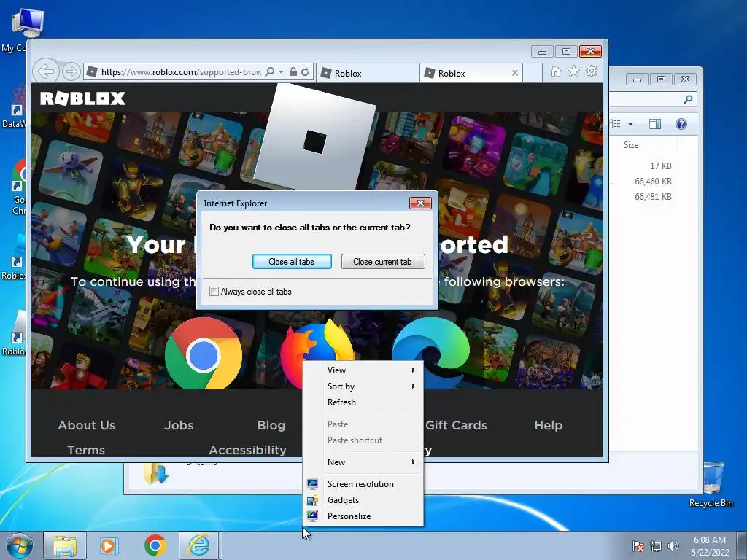This screenshot has height=560, width=747.
Task: Open Windows Explorer from the taskbar
Action: 65,545
